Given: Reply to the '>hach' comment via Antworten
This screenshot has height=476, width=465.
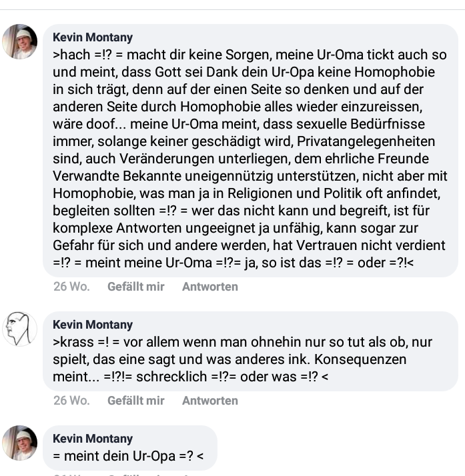Looking at the screenshot, I should coord(209,287).
